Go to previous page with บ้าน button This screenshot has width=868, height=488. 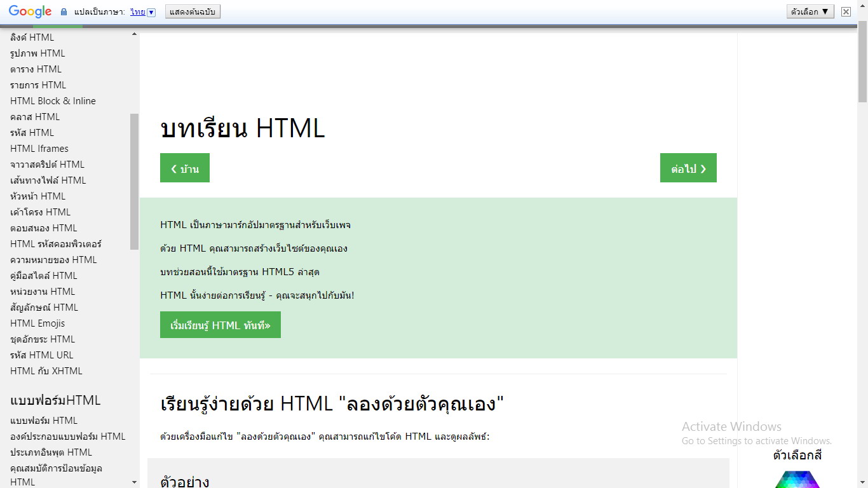tap(185, 168)
